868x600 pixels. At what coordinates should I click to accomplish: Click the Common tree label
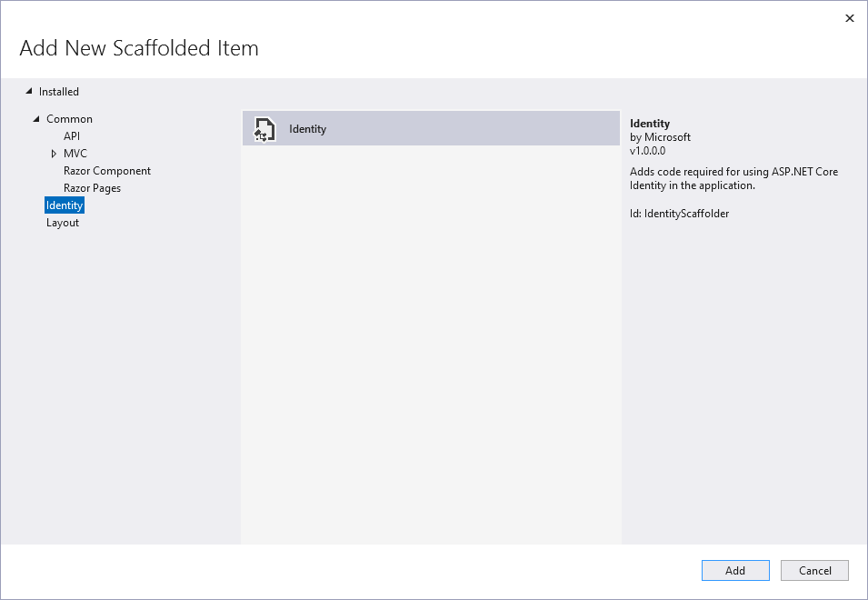pos(69,119)
